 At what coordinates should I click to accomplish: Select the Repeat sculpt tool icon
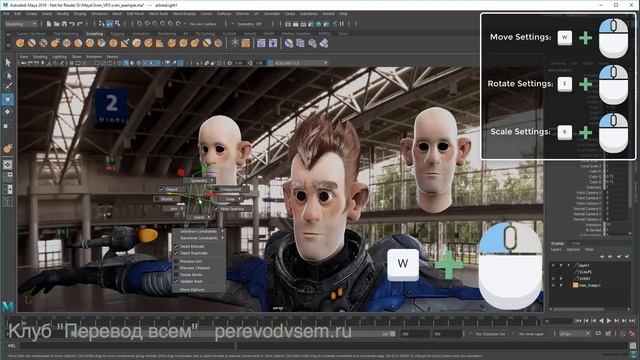pyautogui.click(x=113, y=43)
